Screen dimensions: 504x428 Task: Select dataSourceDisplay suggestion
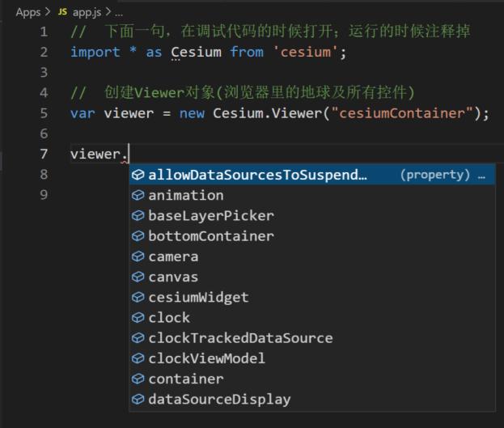tap(311, 400)
